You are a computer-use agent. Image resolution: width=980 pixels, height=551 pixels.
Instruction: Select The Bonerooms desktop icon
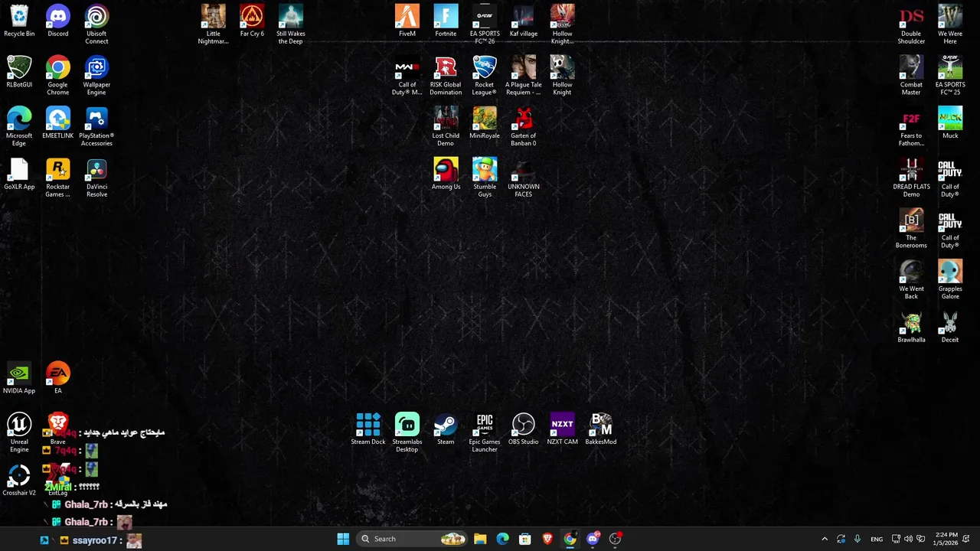pyautogui.click(x=911, y=229)
